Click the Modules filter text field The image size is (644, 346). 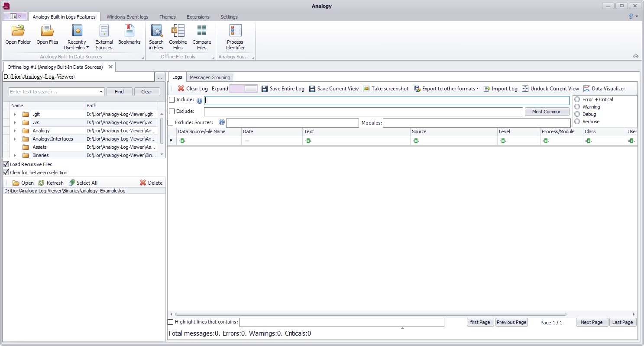tap(476, 123)
